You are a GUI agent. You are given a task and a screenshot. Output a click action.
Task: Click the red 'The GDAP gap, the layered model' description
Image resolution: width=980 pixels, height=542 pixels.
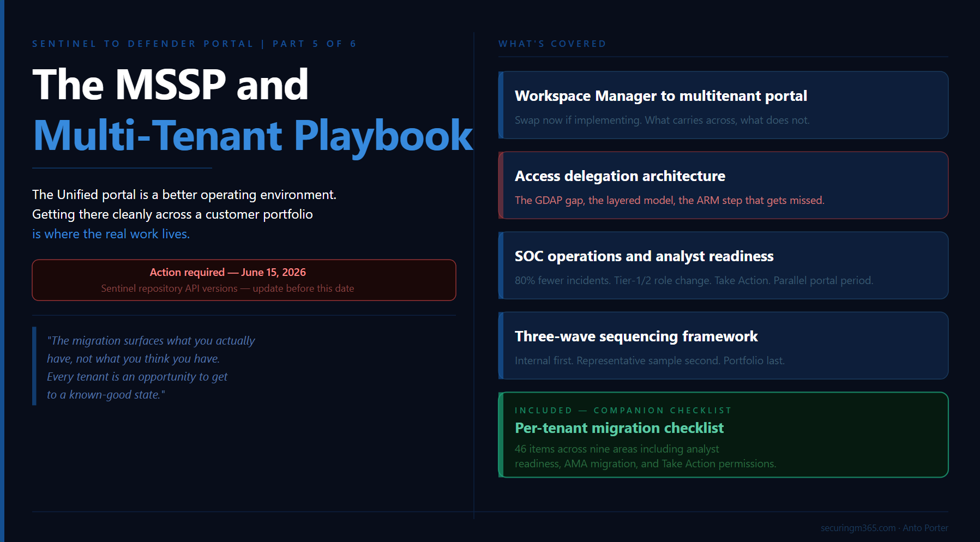pyautogui.click(x=670, y=200)
